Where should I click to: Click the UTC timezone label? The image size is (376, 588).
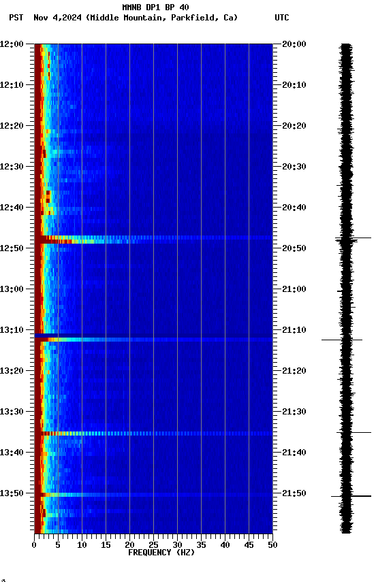(x=282, y=18)
